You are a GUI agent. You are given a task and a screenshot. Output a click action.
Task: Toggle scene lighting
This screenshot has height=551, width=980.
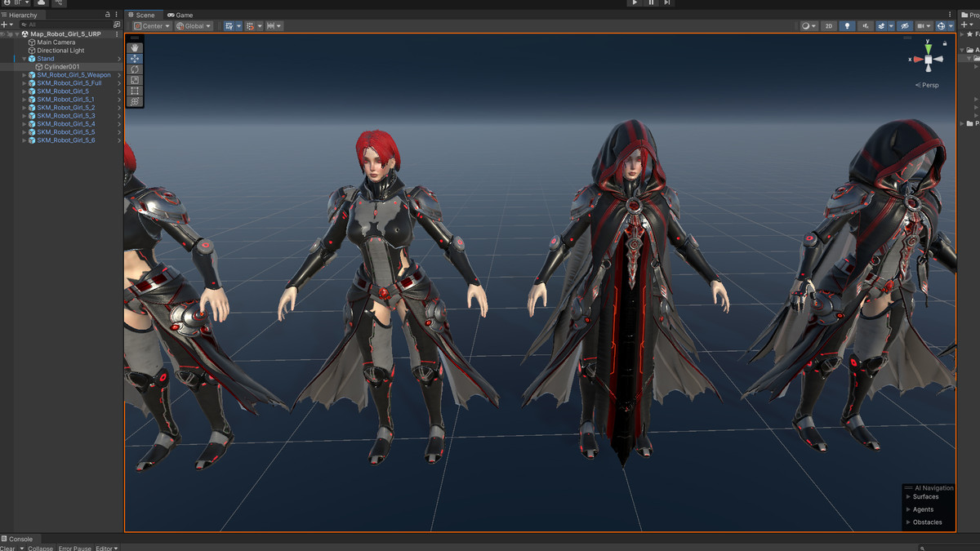pyautogui.click(x=847, y=26)
